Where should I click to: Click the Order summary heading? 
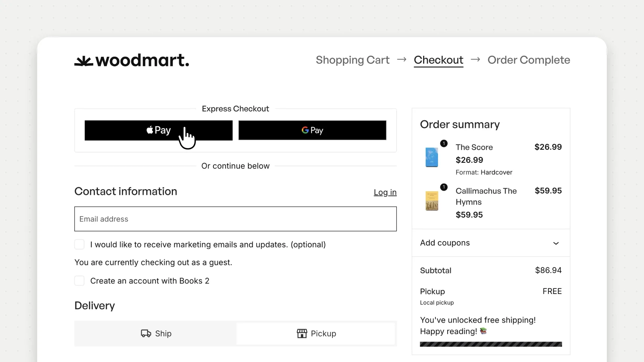coord(460,124)
